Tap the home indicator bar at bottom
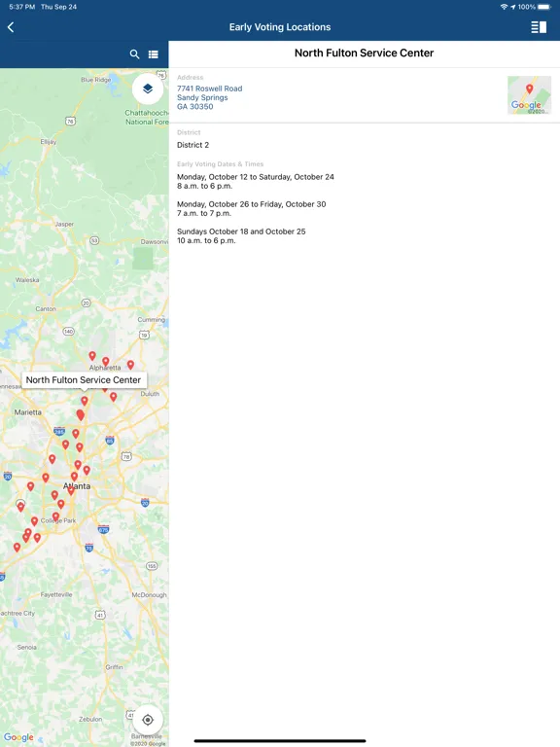 pos(280,741)
